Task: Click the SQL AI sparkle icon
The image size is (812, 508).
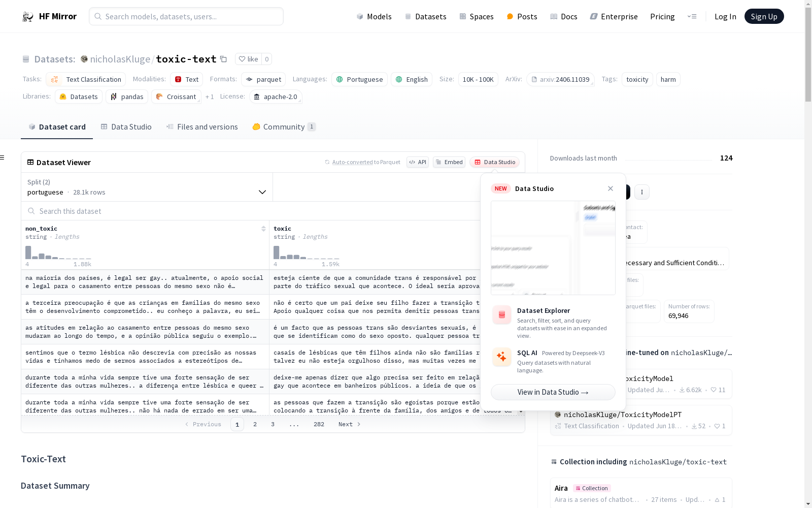Action: (x=502, y=357)
